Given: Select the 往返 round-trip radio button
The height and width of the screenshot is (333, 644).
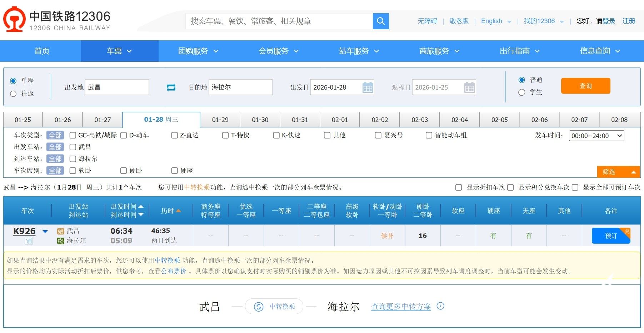Looking at the screenshot, I should click(x=14, y=94).
